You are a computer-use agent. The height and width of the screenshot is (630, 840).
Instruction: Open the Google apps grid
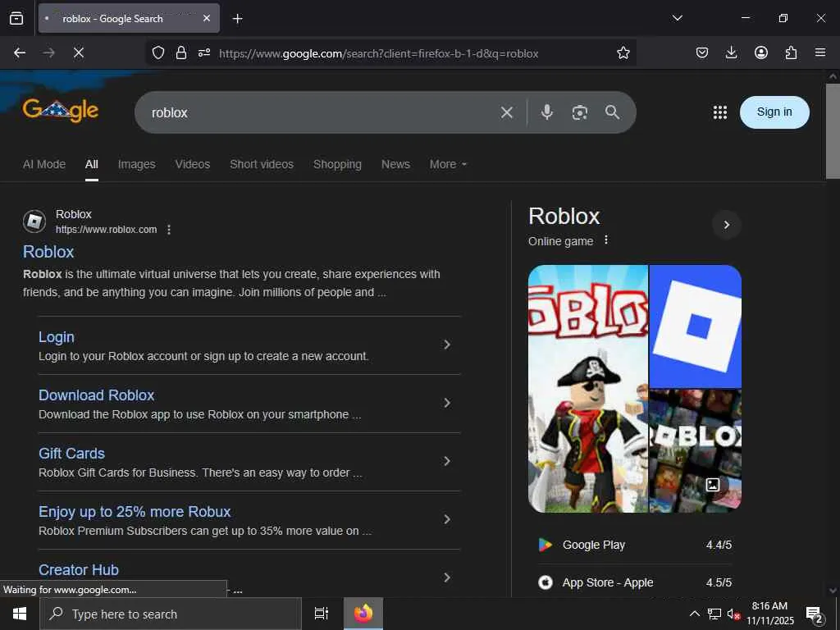[720, 112]
